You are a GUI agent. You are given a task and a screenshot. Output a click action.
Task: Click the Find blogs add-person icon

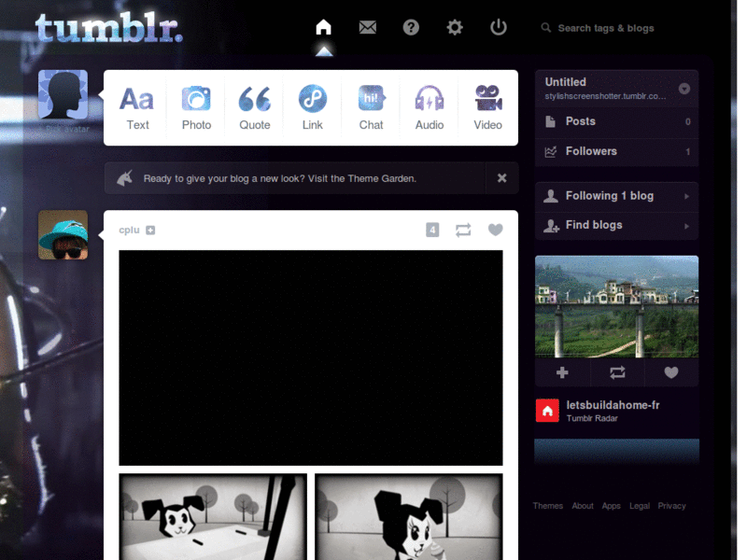coord(551,226)
